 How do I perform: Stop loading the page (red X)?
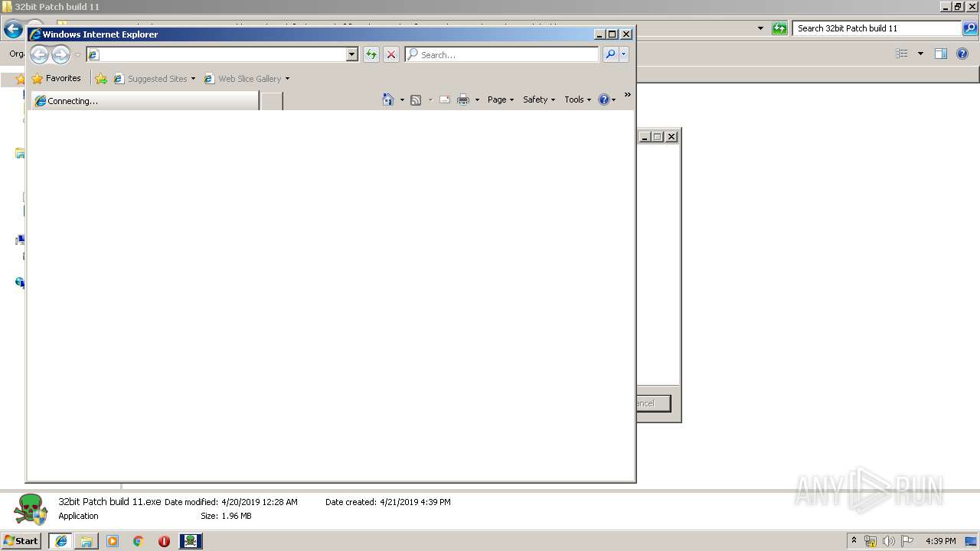pos(391,54)
